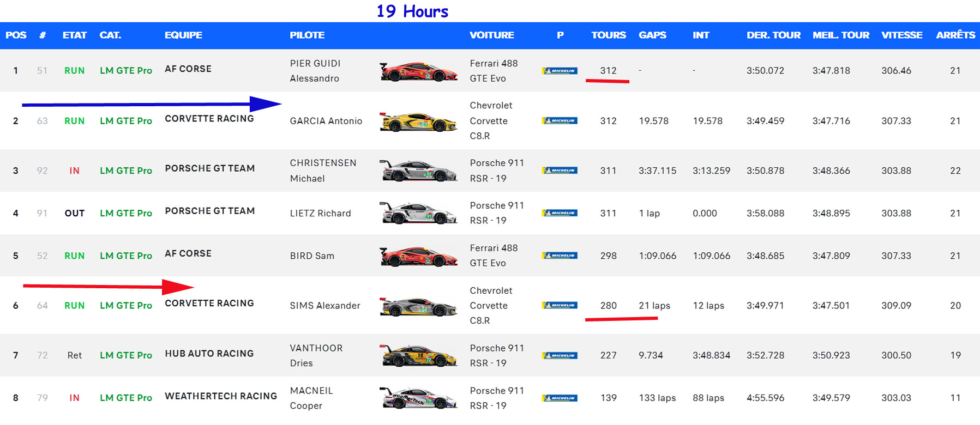
Task: Click the ARRÊTS column header
Action: tap(955, 35)
